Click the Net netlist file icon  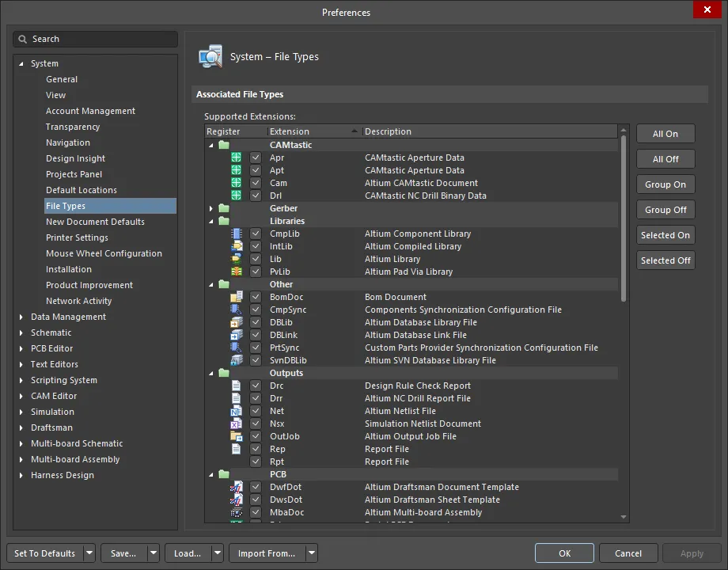click(237, 411)
